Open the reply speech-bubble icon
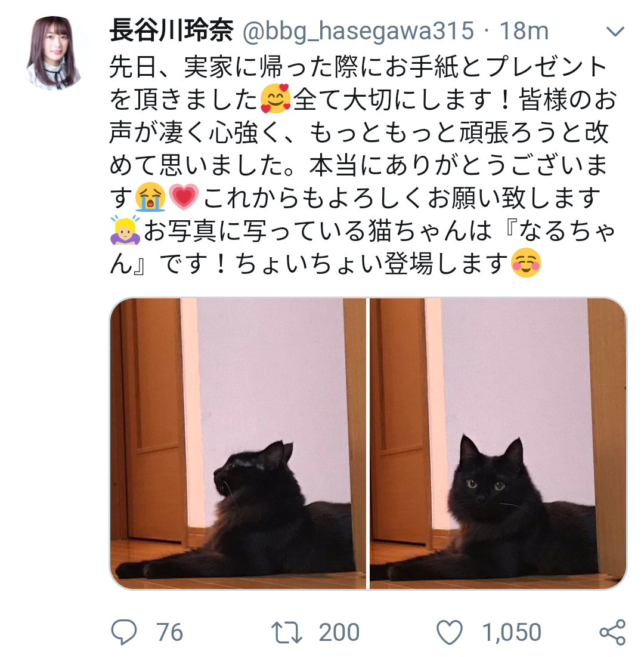Image resolution: width=644 pixels, height=657 pixels. coord(123,631)
